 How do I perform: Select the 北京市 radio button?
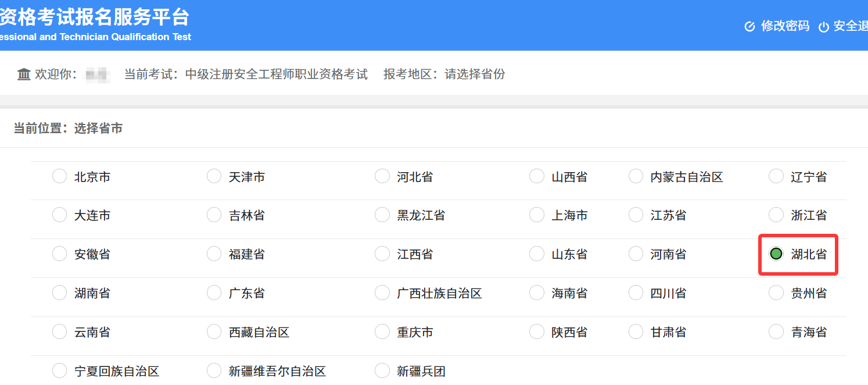[59, 176]
